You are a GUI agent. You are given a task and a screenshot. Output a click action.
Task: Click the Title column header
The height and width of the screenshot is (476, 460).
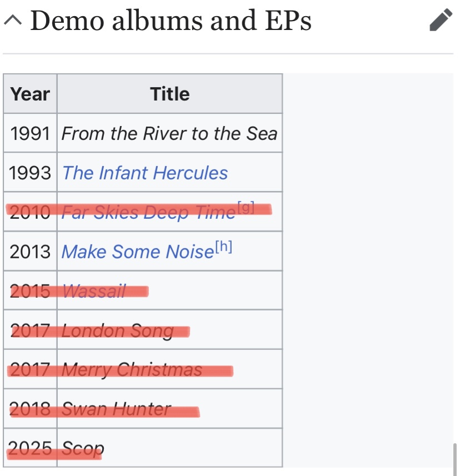[169, 94]
